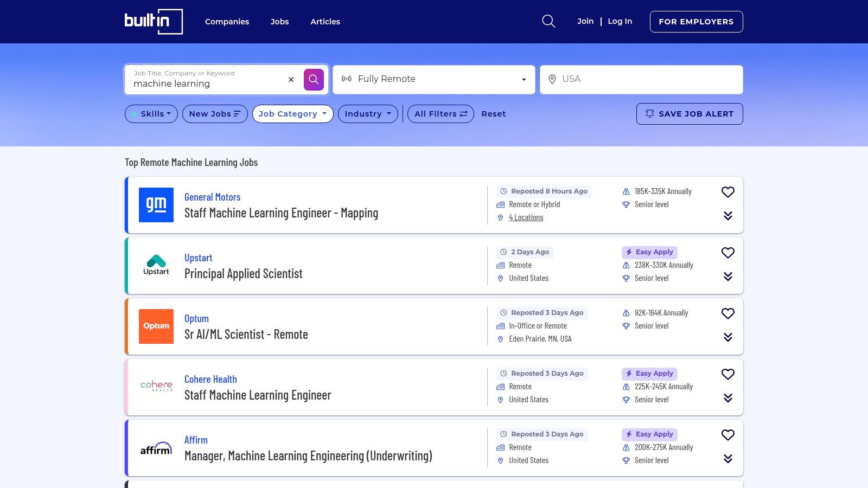Open Cohere Health company link
Screen dimensions: 868x488
pos(210,379)
